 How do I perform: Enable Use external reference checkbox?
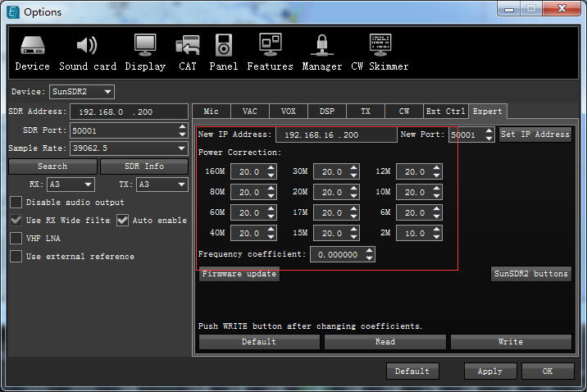coord(16,257)
